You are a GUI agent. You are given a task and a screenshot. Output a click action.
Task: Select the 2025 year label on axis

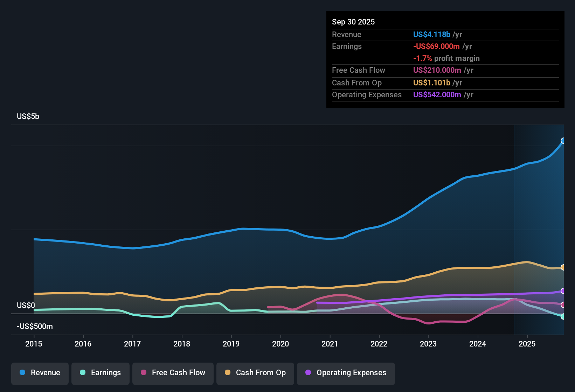(527, 344)
